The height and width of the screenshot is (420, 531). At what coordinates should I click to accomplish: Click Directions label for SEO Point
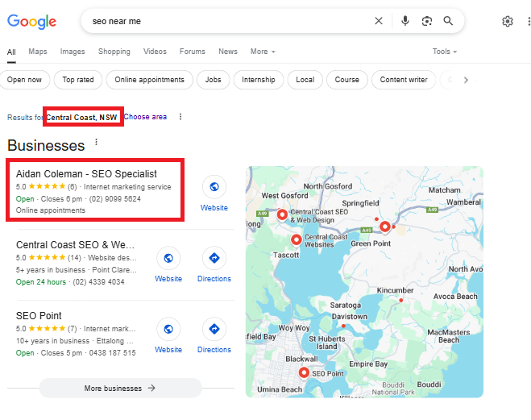(214, 350)
